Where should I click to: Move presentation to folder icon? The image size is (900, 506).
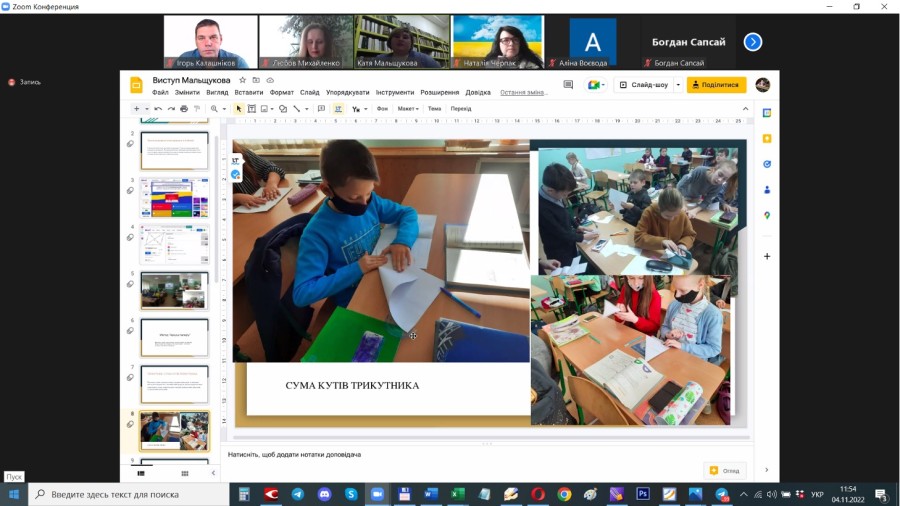(x=256, y=80)
